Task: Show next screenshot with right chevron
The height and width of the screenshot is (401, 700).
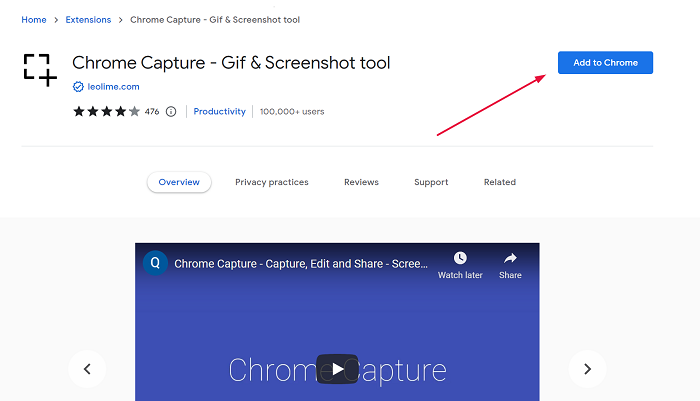Action: [x=587, y=369]
